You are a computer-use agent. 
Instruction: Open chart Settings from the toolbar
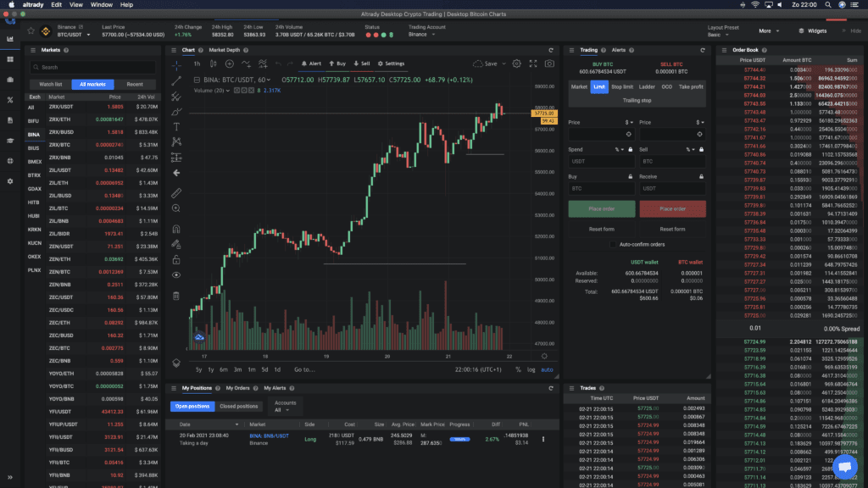point(392,64)
